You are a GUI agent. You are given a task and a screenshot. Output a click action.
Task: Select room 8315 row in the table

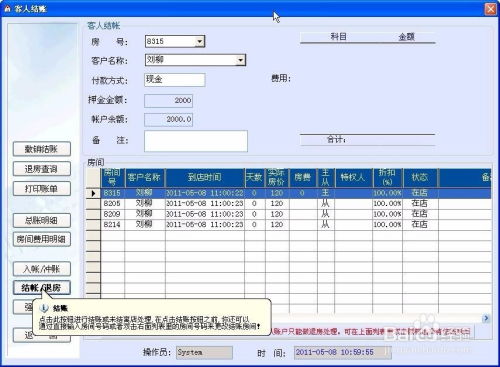coord(289,193)
